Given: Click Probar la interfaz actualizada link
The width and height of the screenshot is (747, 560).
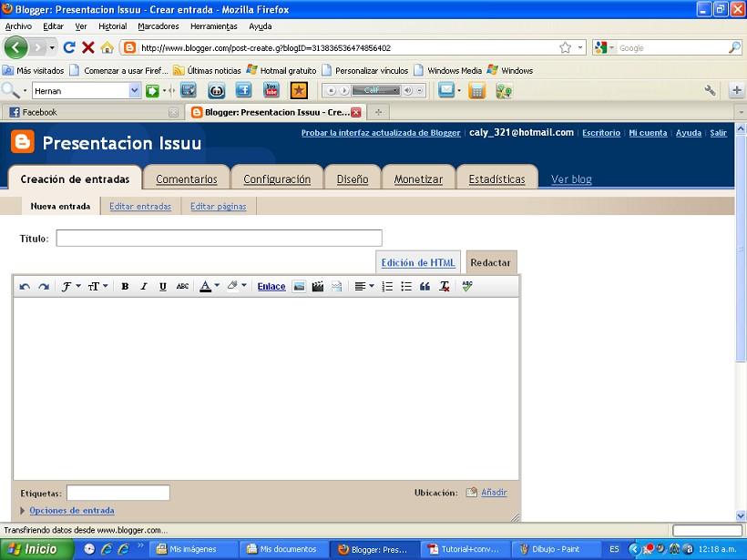Looking at the screenshot, I should coord(381,133).
